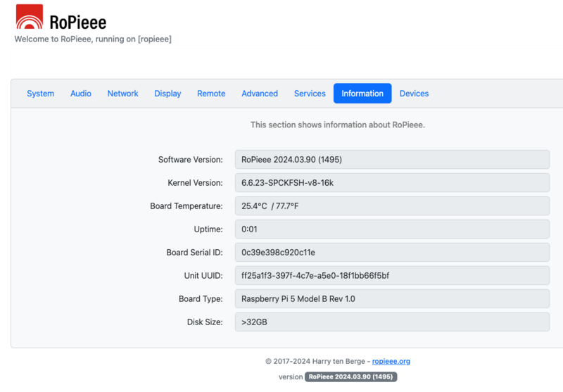Screen dimensions: 563x392
Task: Select the Information tab
Action: coord(362,94)
